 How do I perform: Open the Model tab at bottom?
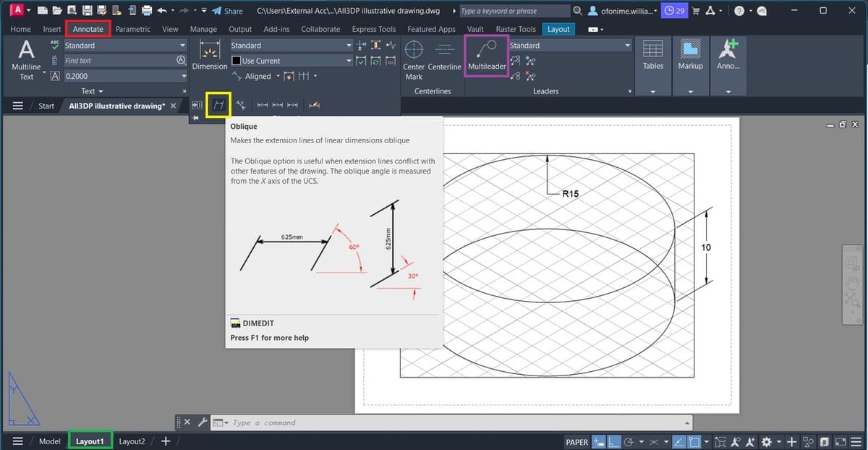click(49, 441)
